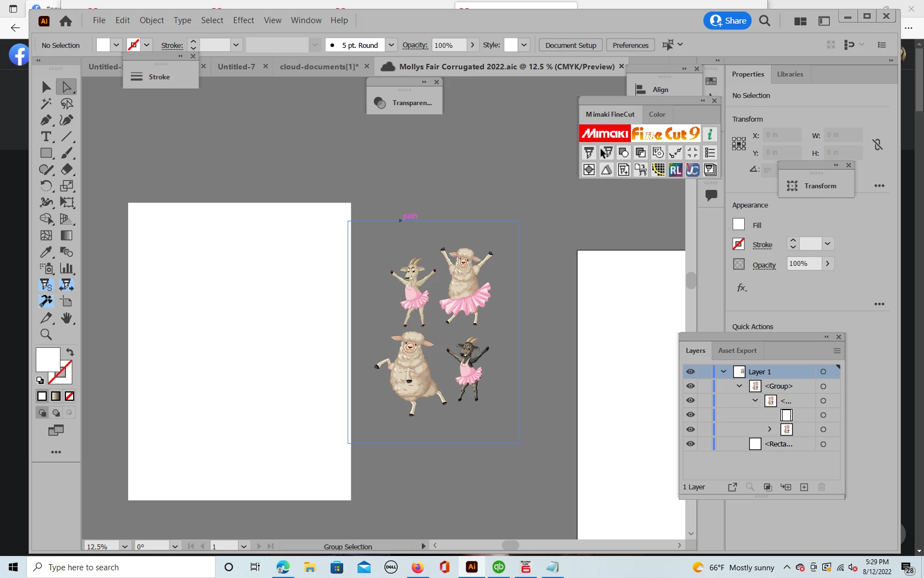Click the Create New Layer icon
924x578 pixels.
(x=804, y=487)
